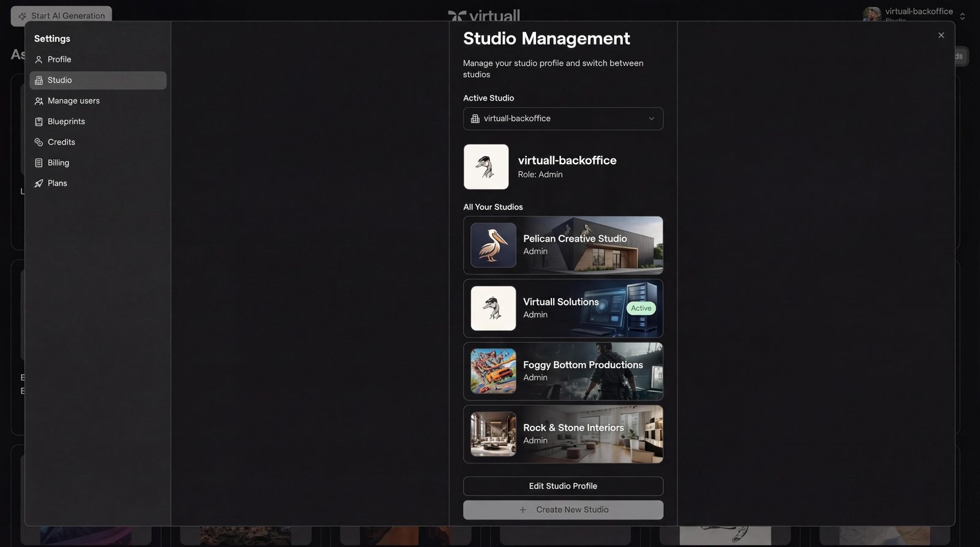Click the user avatar in top header
The height and width of the screenshot is (547, 980).
pos(872,15)
